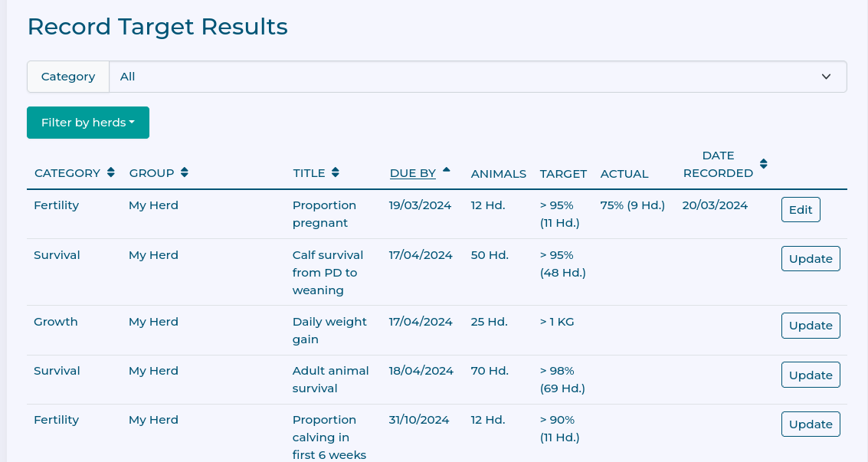Image resolution: width=868 pixels, height=462 pixels.
Task: Sort table by Group column icon
Action: (185, 173)
